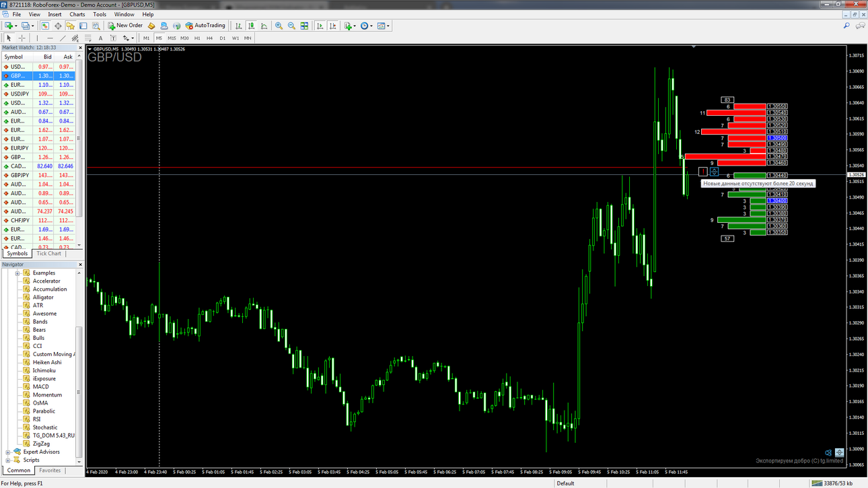Toggle the chart shift icon

point(333,26)
